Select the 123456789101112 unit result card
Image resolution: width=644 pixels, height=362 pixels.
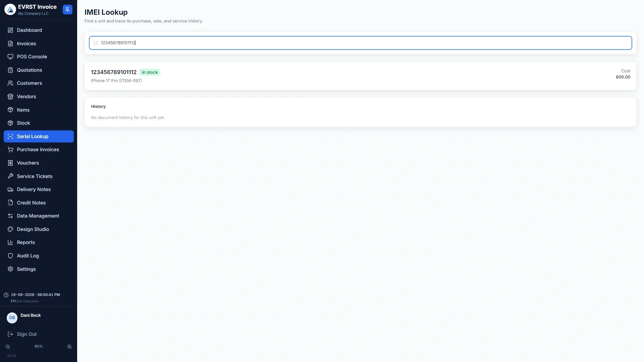361,76
